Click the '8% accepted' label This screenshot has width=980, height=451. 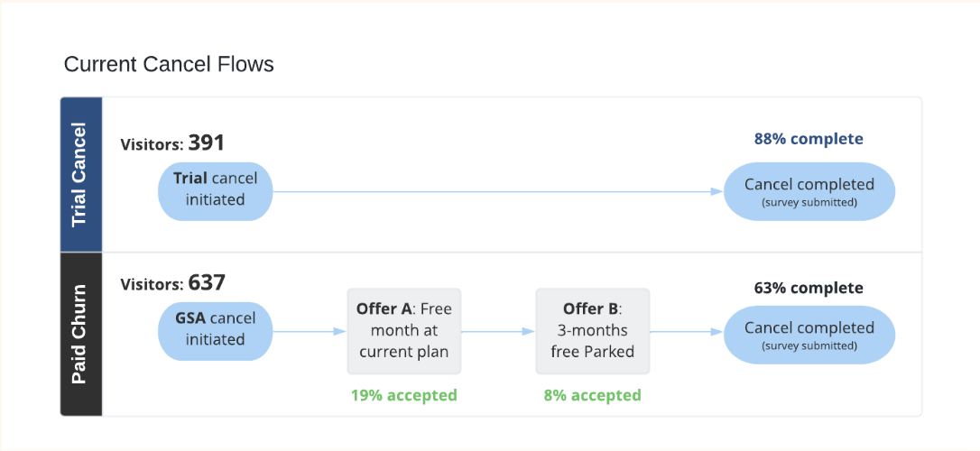[x=592, y=395]
